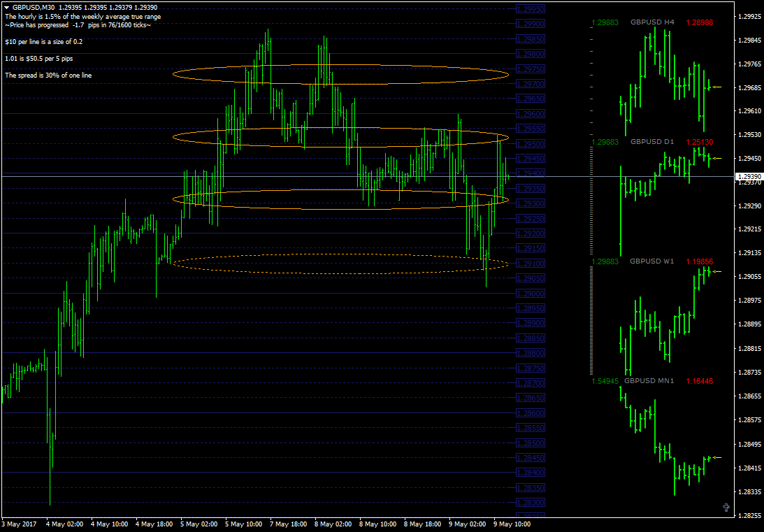Click the boxed 1.29650 price level label
The image size is (764, 532).
pos(531,99)
